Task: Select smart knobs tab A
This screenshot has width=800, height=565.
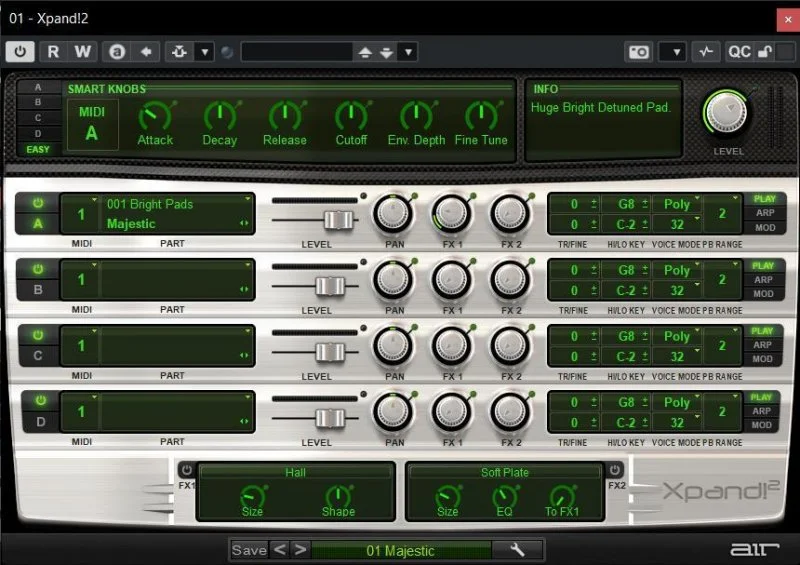Action: point(38,87)
